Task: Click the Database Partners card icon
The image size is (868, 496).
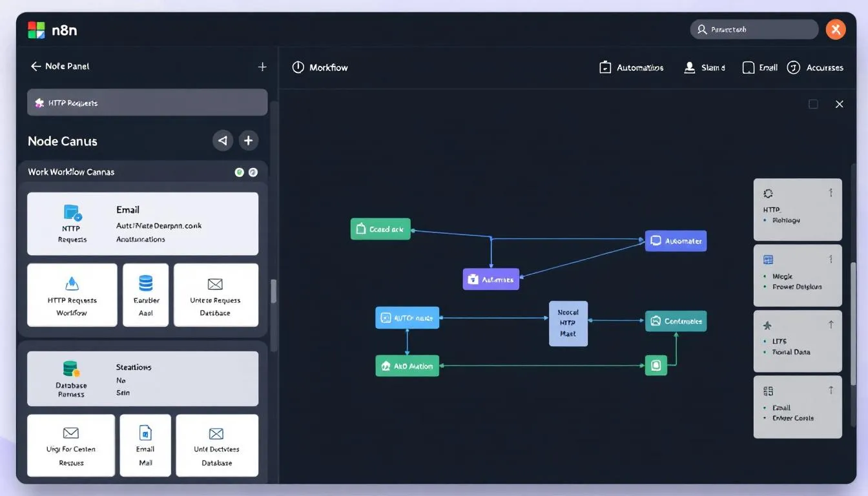Action: [71, 369]
